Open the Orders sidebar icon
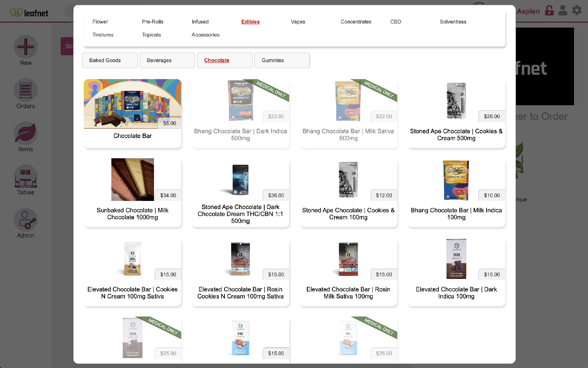This screenshot has height=368, width=588. point(25,90)
